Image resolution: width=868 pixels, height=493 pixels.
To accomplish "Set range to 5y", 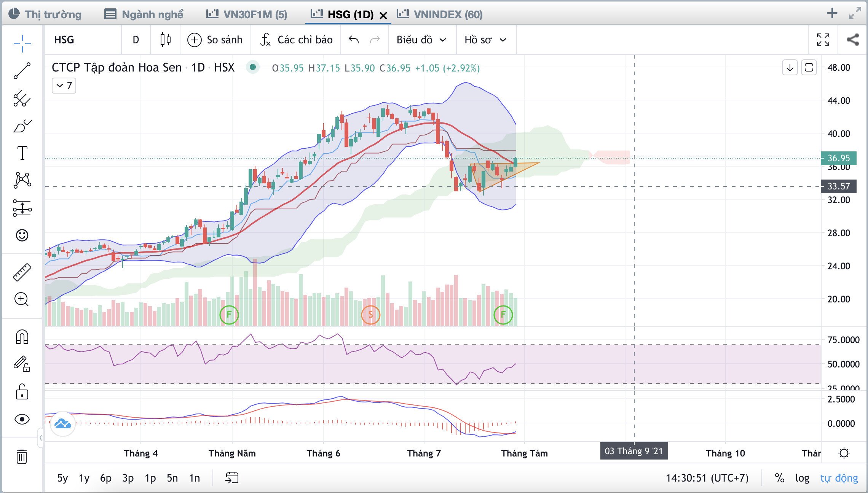I will point(62,478).
